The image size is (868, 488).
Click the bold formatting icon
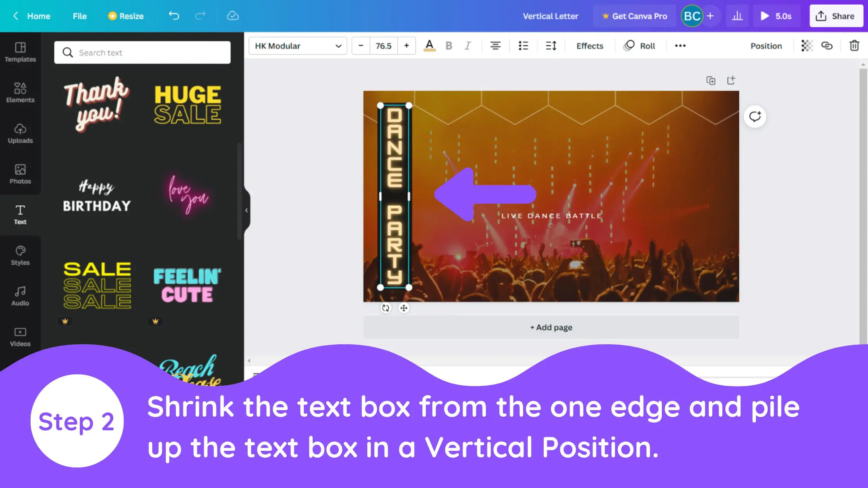[x=449, y=46]
